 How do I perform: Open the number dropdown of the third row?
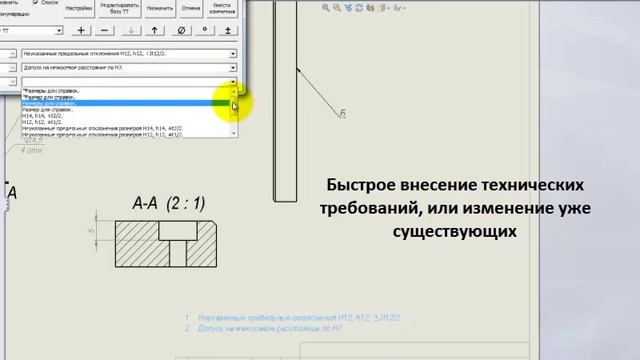point(12,82)
